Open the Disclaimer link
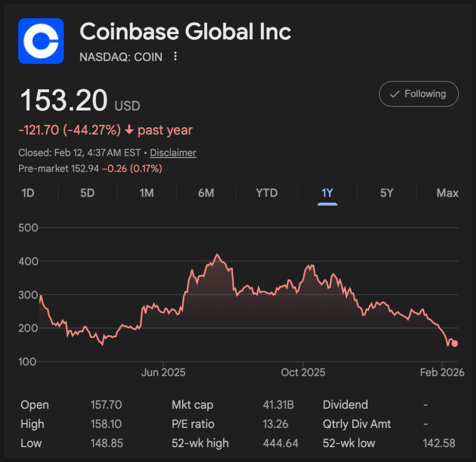The image size is (476, 462). [173, 153]
